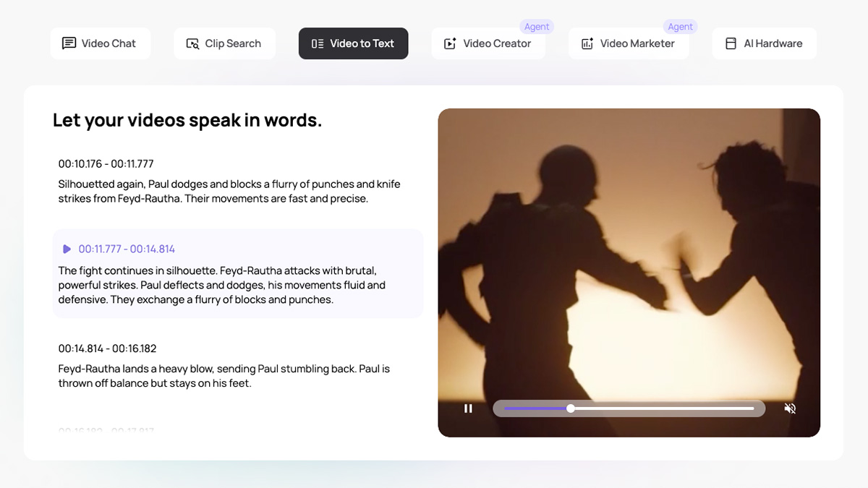Click the play icon beside 00:11.777 - 00:14.814
Image resolution: width=868 pixels, height=488 pixels.
click(x=67, y=249)
